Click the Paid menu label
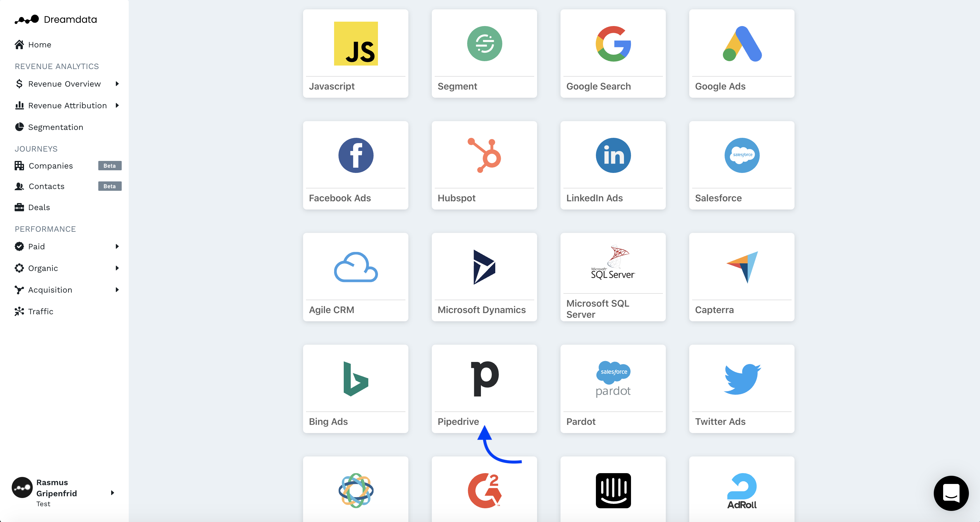 click(37, 247)
